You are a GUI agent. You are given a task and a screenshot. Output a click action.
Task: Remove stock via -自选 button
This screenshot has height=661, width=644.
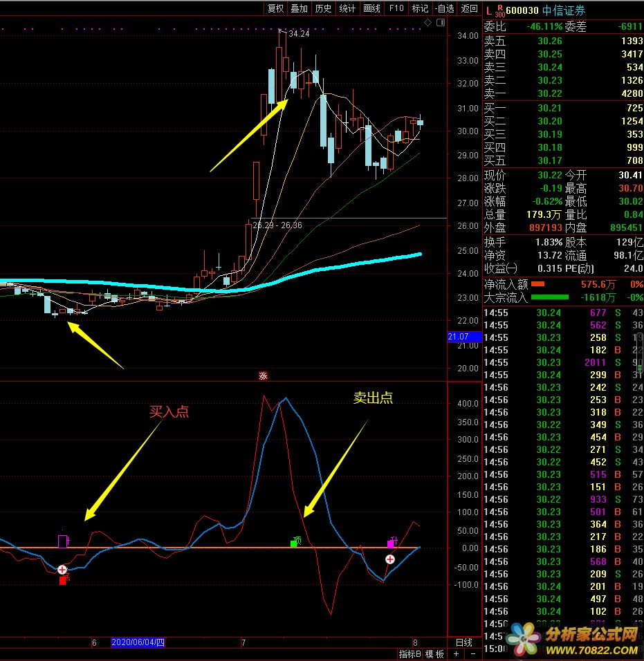pyautogui.click(x=445, y=8)
